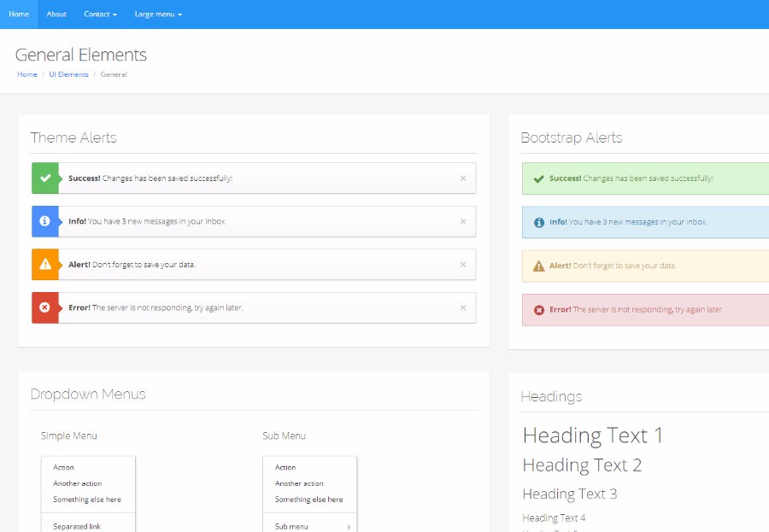Screen dimensions: 769x532
Task: Click the green Success checkmark icon in Theme Alerts
Action: [45, 178]
